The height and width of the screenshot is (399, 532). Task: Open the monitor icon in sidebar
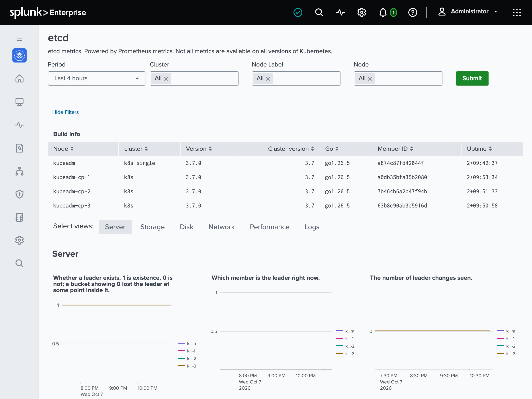click(x=20, y=102)
